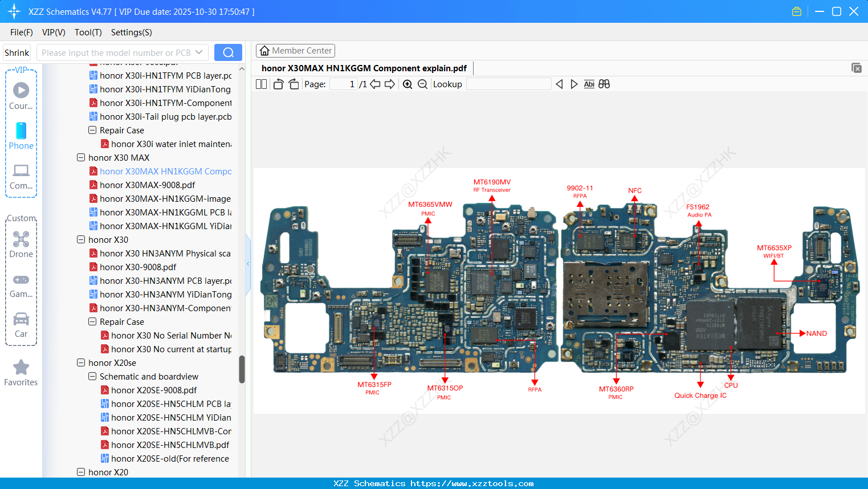Open honor X30i-HN1TFYM YiDianTong file
The image size is (868, 489).
click(x=165, y=89)
